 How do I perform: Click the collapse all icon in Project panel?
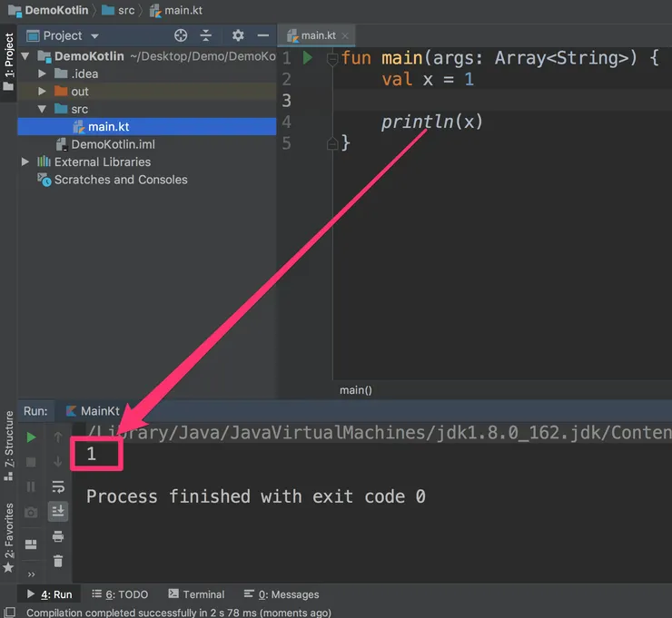206,35
